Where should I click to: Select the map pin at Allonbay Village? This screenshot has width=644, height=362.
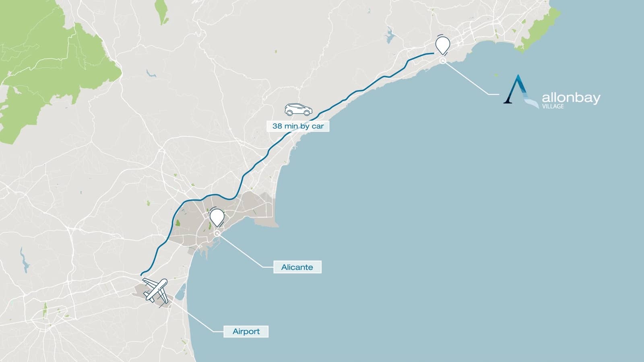click(x=443, y=45)
